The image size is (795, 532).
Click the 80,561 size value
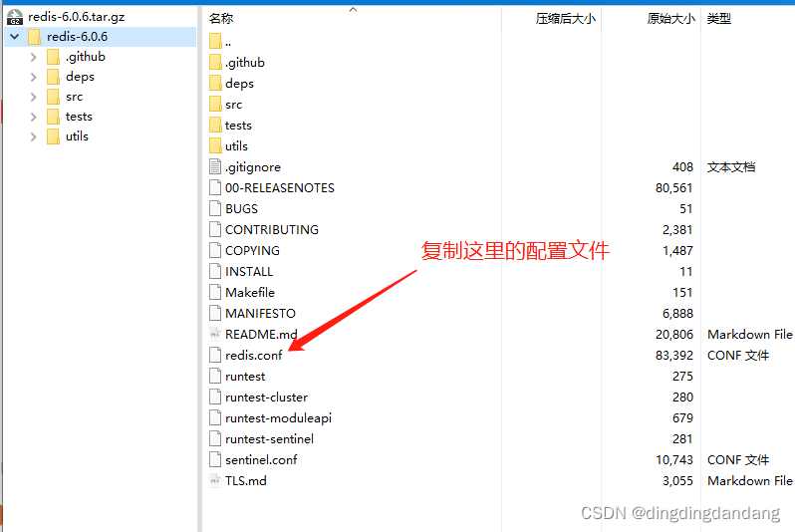tap(674, 187)
